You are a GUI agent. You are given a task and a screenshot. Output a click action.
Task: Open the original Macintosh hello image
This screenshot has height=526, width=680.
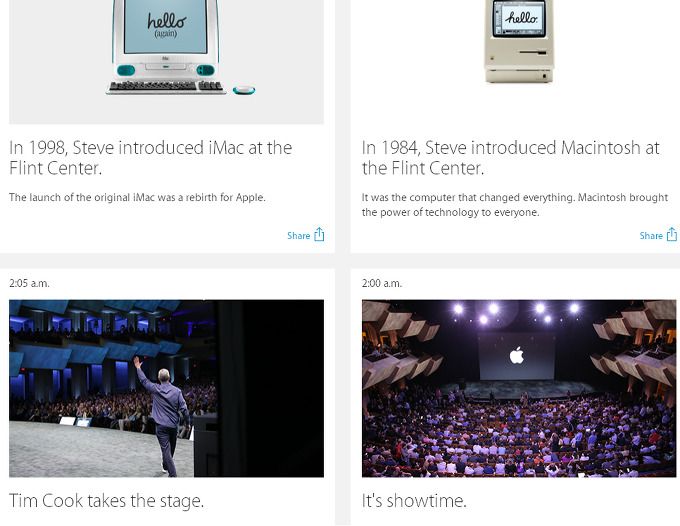point(519,42)
